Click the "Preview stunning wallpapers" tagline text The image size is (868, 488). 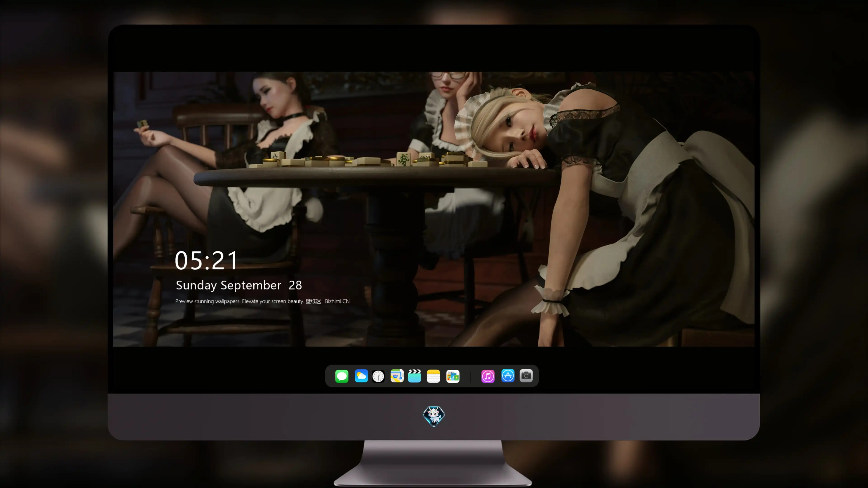tap(262, 301)
